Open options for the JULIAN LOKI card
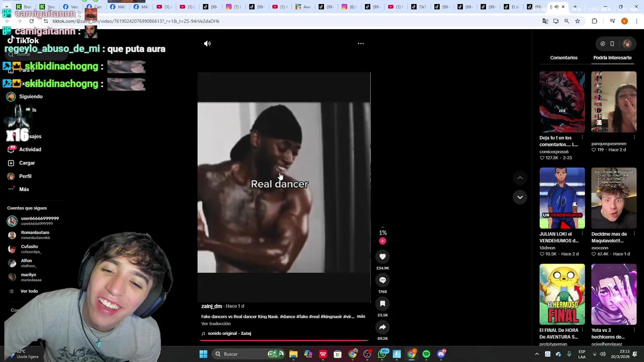This screenshot has width=644, height=362. 582,234
